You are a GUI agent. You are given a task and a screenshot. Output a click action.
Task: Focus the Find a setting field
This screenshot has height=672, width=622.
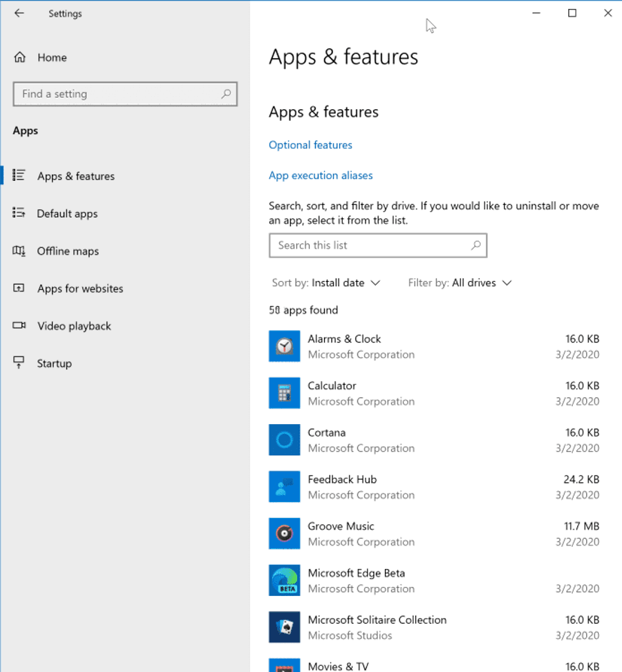point(125,94)
